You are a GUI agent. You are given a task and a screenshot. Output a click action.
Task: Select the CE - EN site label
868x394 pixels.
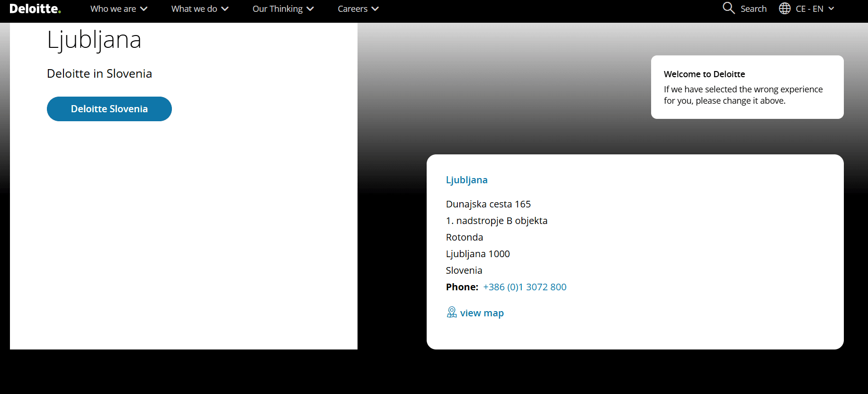(809, 9)
